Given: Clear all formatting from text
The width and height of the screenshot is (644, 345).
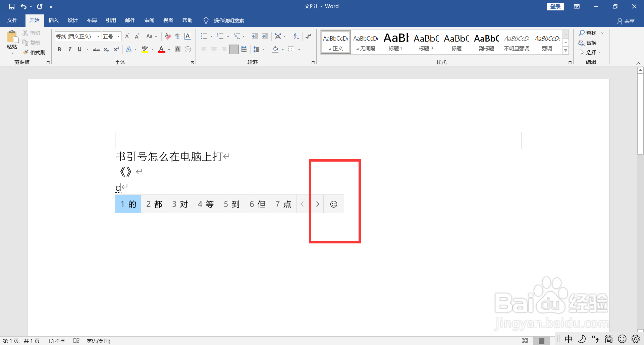Looking at the screenshot, I should 168,36.
